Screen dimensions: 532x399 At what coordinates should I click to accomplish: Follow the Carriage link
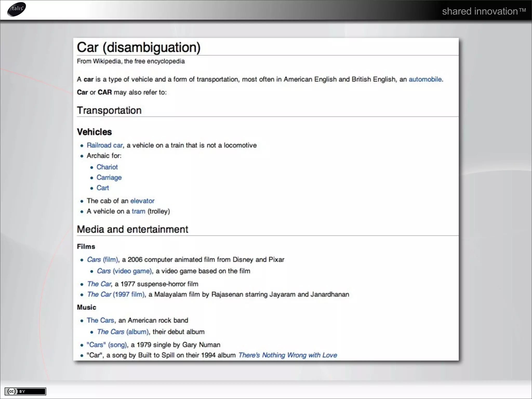click(x=109, y=177)
